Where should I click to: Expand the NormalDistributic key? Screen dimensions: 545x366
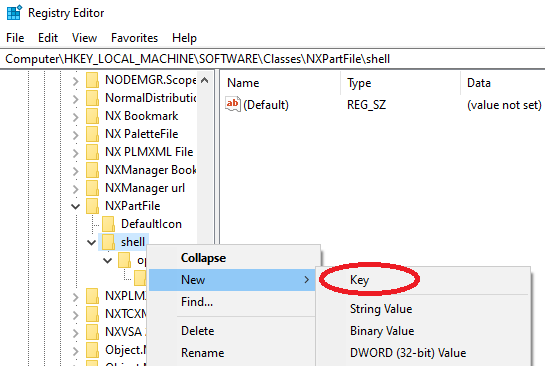point(76,99)
